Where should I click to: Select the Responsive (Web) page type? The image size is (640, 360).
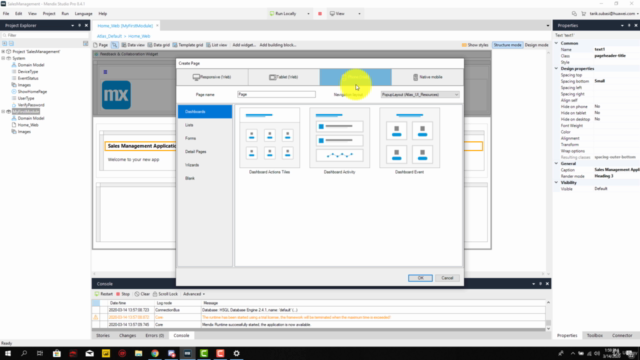(212, 77)
